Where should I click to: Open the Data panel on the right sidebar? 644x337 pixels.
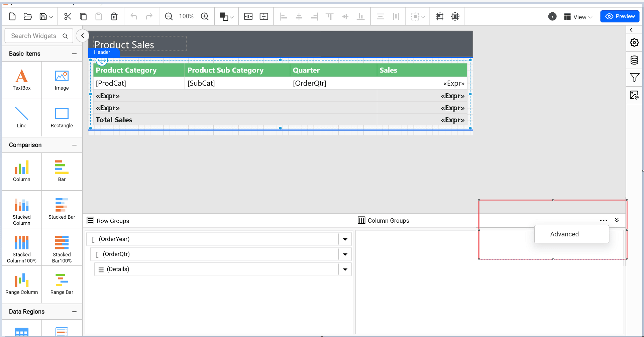click(634, 60)
